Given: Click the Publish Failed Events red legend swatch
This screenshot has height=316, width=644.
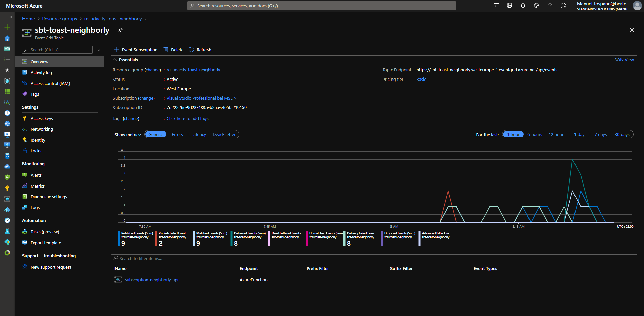Looking at the screenshot, I should point(156,239).
